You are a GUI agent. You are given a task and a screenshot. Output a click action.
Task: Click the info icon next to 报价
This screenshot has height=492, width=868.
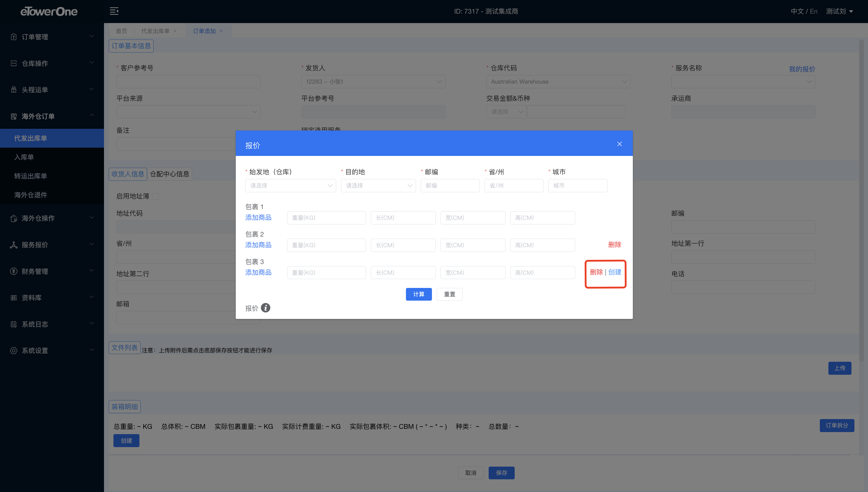[x=266, y=308]
